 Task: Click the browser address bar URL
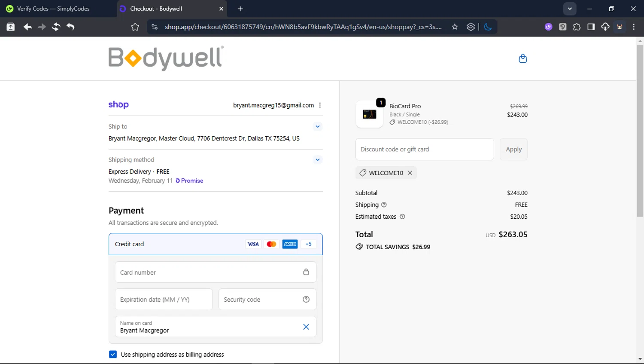pyautogui.click(x=303, y=27)
